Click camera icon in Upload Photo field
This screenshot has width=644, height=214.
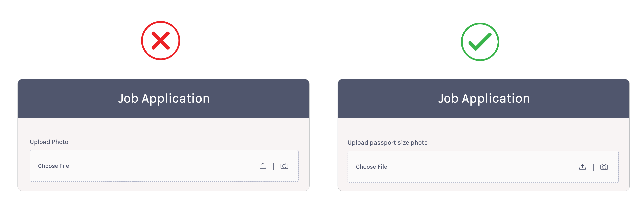pyautogui.click(x=284, y=166)
